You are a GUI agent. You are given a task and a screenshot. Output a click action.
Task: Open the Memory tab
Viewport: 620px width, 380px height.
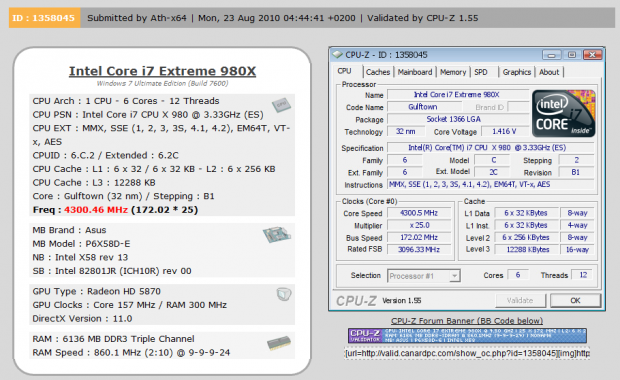(x=453, y=72)
